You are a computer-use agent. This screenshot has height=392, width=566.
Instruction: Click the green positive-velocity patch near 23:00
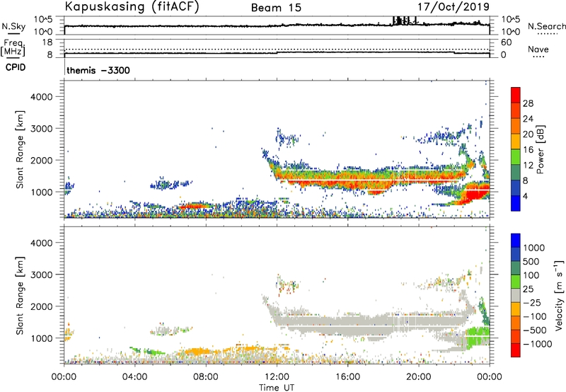click(x=478, y=336)
